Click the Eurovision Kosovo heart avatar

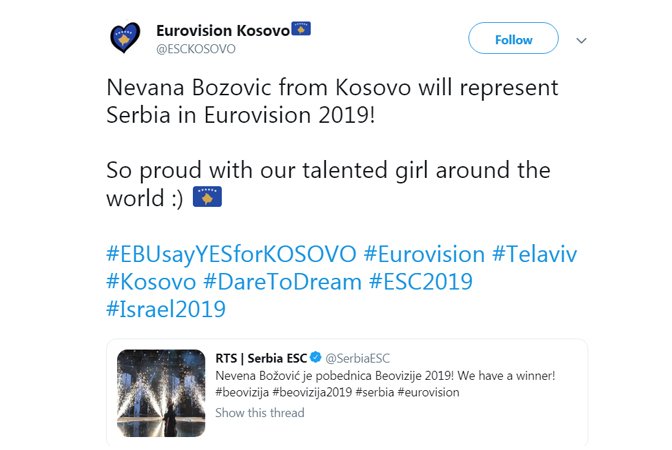pos(126,39)
